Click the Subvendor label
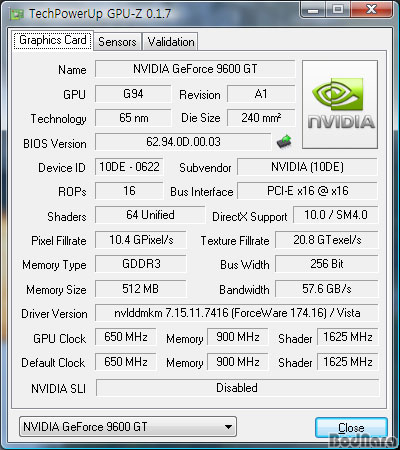The width and height of the screenshot is (400, 450). (205, 168)
